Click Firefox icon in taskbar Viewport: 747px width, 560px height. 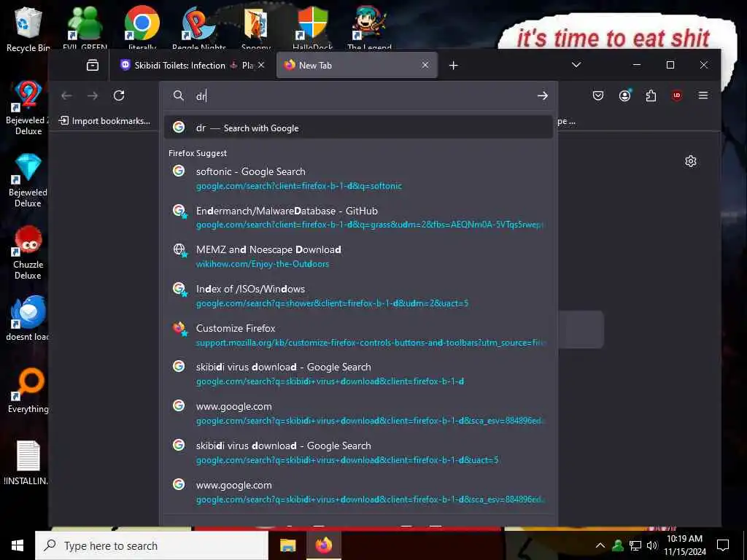[x=323, y=545]
